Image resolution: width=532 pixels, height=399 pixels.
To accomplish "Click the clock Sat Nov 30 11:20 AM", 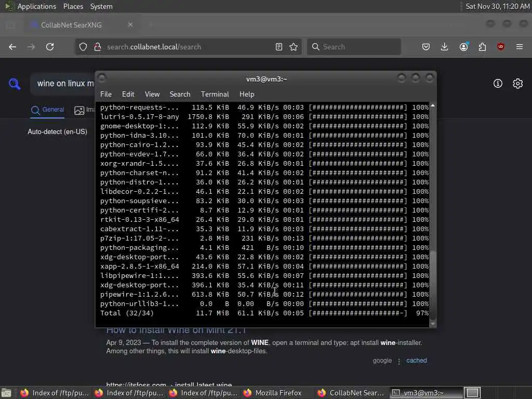I will pos(497,6).
